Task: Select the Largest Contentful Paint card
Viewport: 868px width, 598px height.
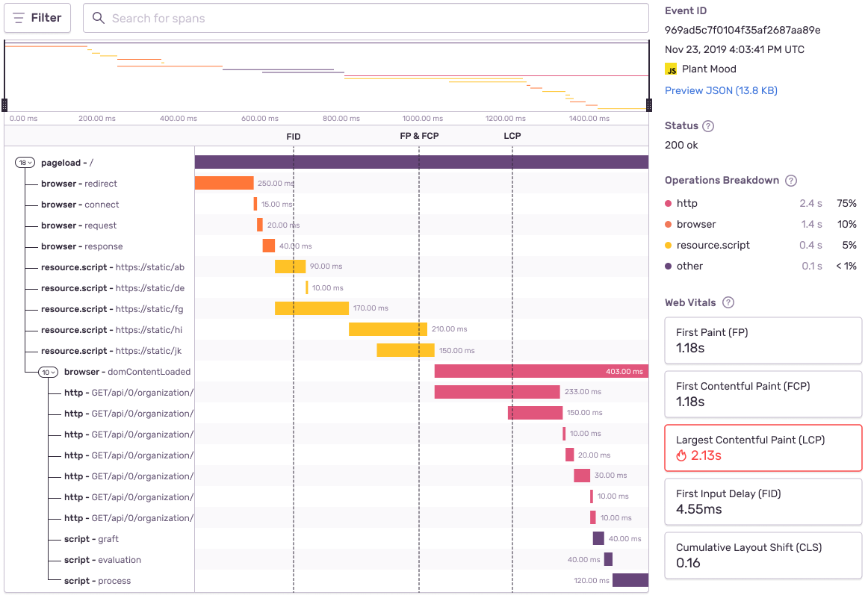Action: pyautogui.click(x=763, y=447)
